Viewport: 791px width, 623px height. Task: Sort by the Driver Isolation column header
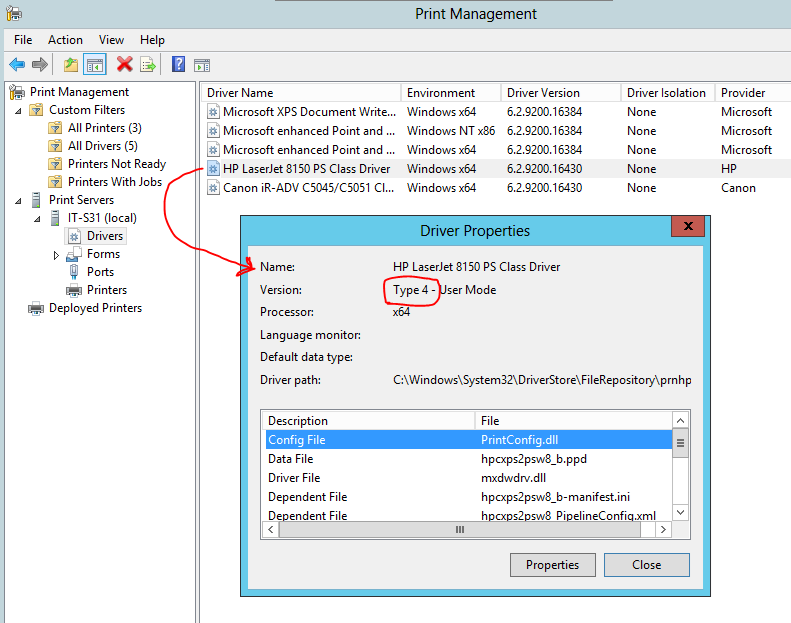[x=668, y=93]
